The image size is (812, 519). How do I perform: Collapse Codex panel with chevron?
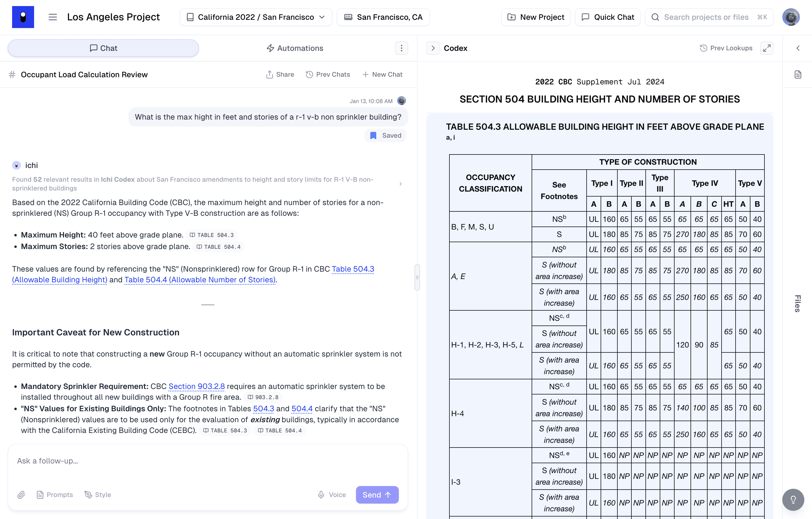[x=433, y=48]
